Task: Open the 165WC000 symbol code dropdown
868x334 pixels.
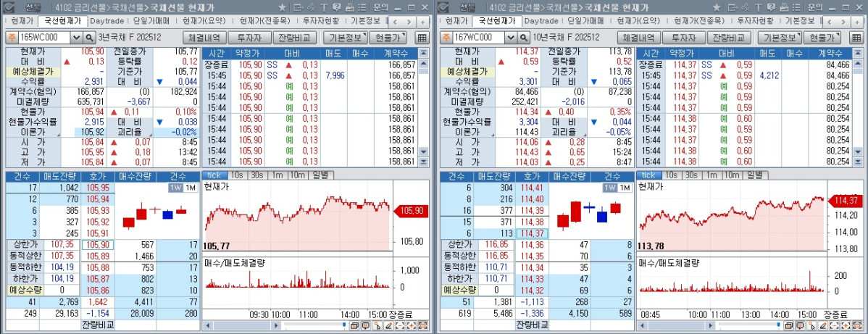Action: point(76,38)
